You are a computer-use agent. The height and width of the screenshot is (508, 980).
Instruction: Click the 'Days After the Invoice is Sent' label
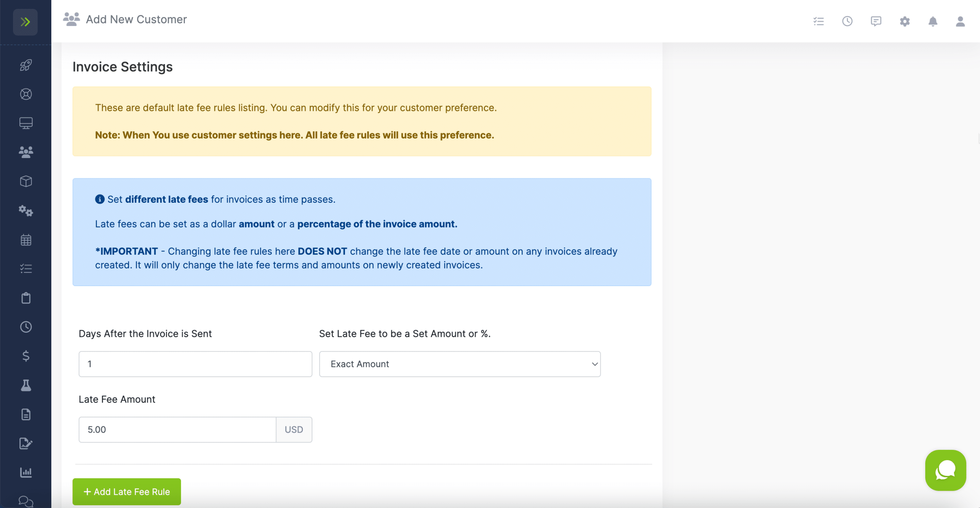(x=145, y=334)
